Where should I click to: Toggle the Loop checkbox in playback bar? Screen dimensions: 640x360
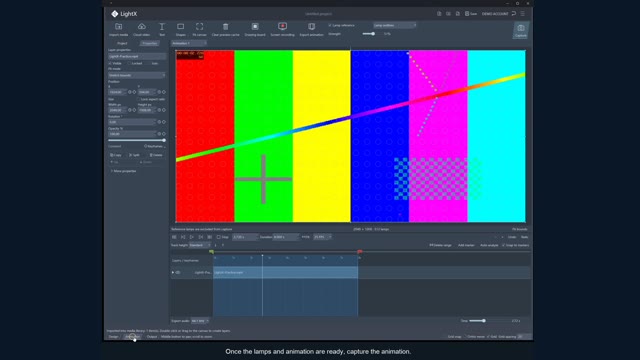tap(219, 237)
